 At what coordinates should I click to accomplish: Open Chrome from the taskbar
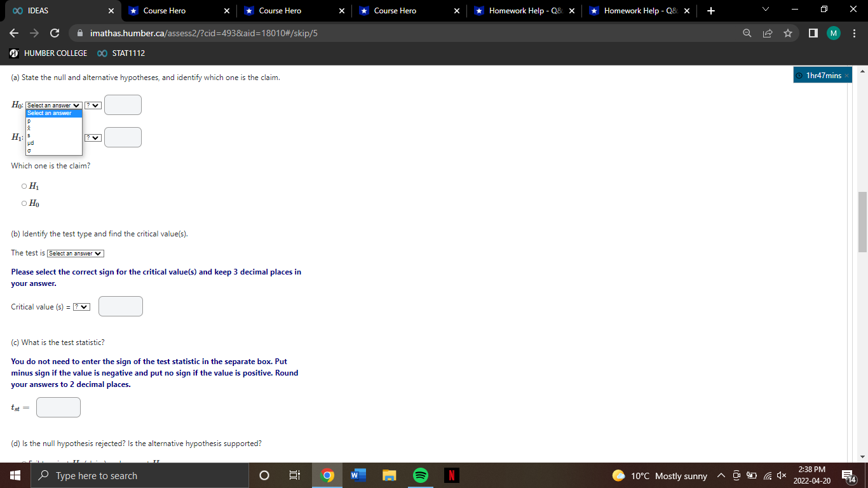[327, 475]
